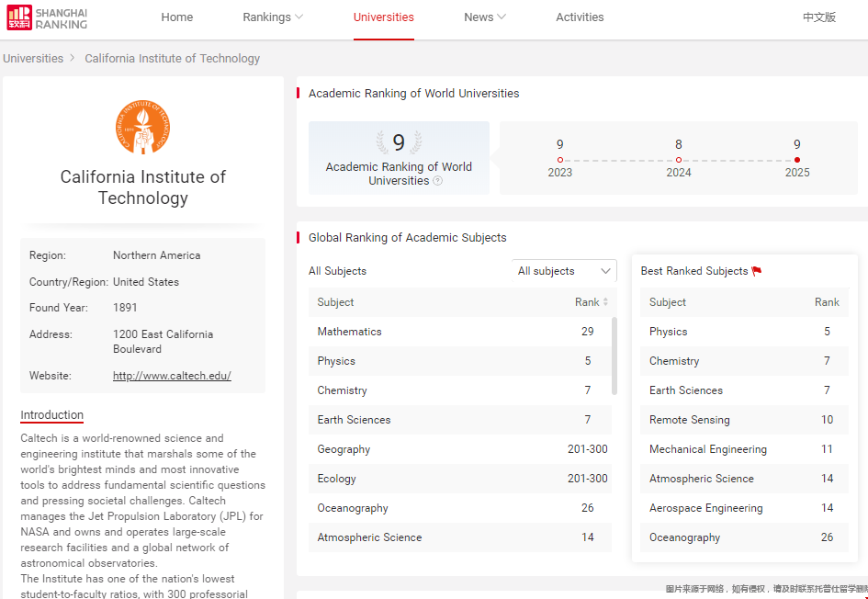
Task: Select the 2025 ranking timeline point
Action: click(796, 160)
